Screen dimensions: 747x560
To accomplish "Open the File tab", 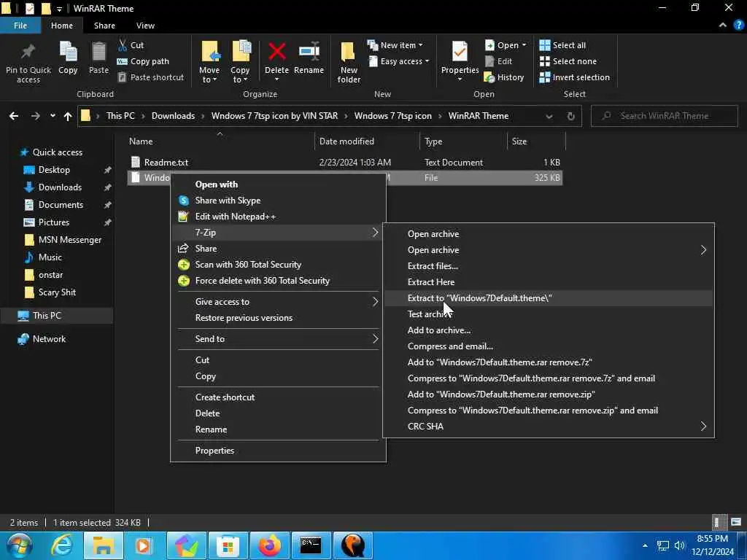I will click(20, 26).
